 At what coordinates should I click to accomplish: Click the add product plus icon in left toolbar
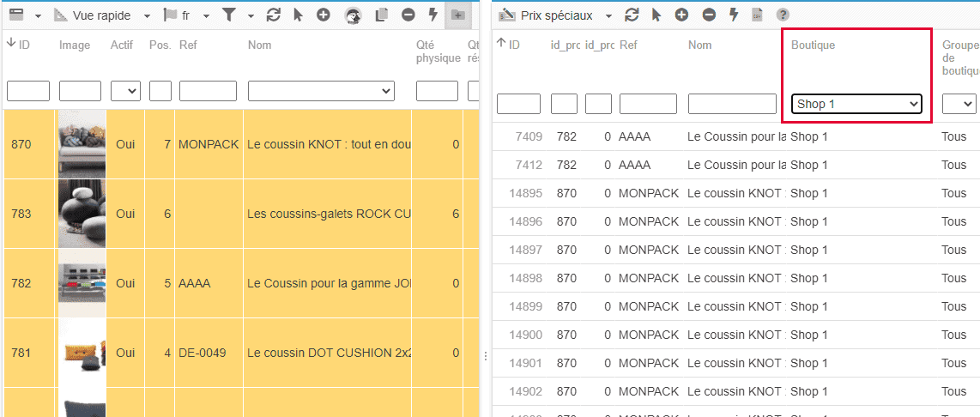coord(323,15)
